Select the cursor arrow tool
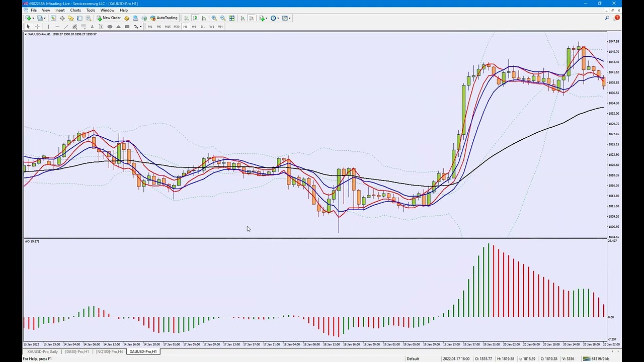Viewport: 644px width, 362px height. pos(28,27)
